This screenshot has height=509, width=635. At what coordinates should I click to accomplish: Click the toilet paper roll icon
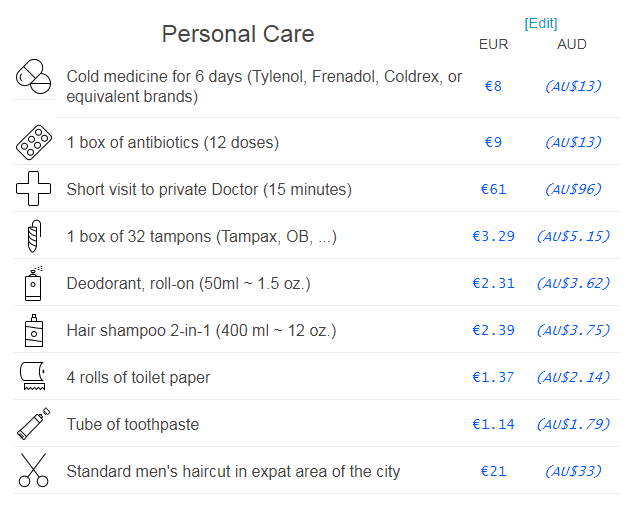(x=33, y=376)
